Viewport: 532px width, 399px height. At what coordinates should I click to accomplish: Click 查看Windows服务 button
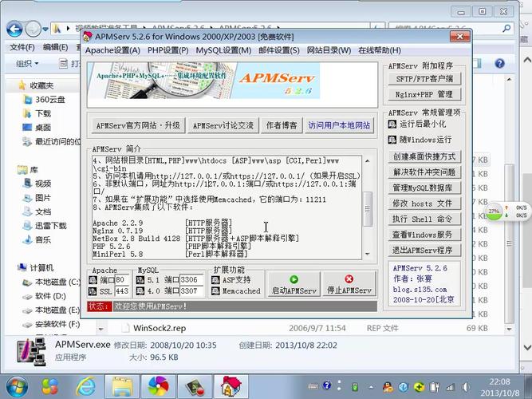pos(424,235)
